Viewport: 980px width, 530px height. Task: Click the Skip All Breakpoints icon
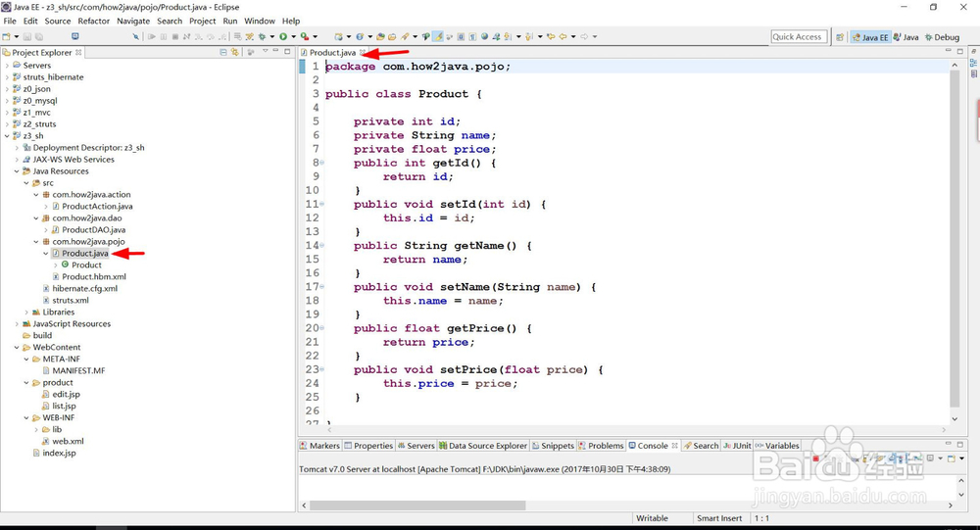tap(135, 37)
